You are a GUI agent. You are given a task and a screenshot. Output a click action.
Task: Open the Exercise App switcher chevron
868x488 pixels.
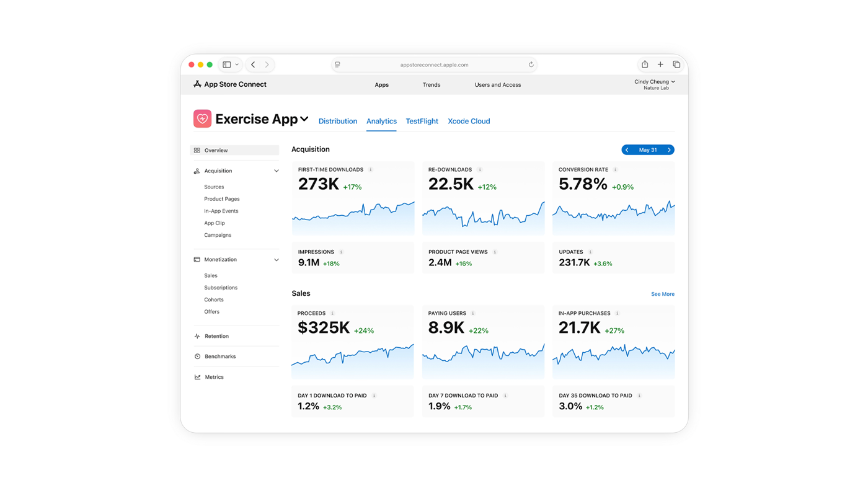click(x=304, y=119)
